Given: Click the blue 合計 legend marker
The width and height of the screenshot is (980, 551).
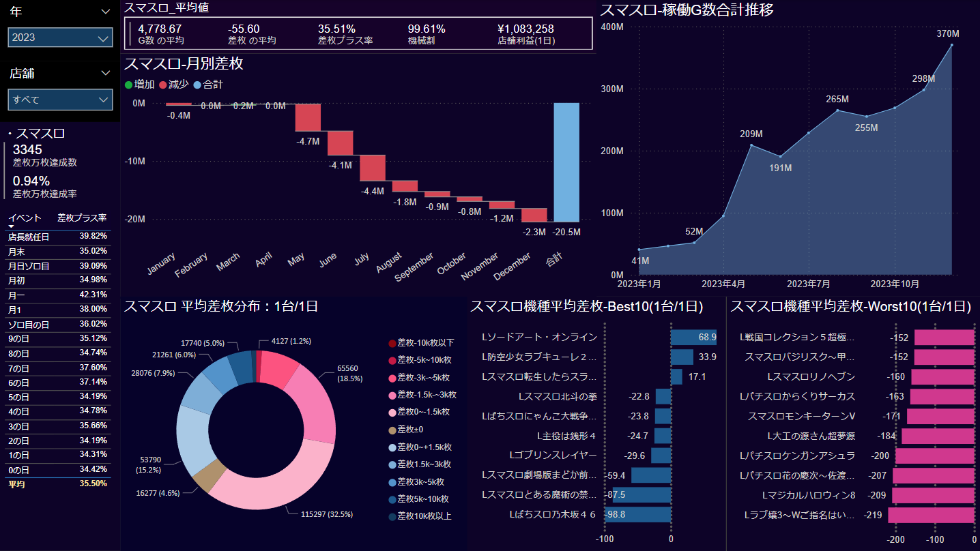Looking at the screenshot, I should pyautogui.click(x=198, y=85).
